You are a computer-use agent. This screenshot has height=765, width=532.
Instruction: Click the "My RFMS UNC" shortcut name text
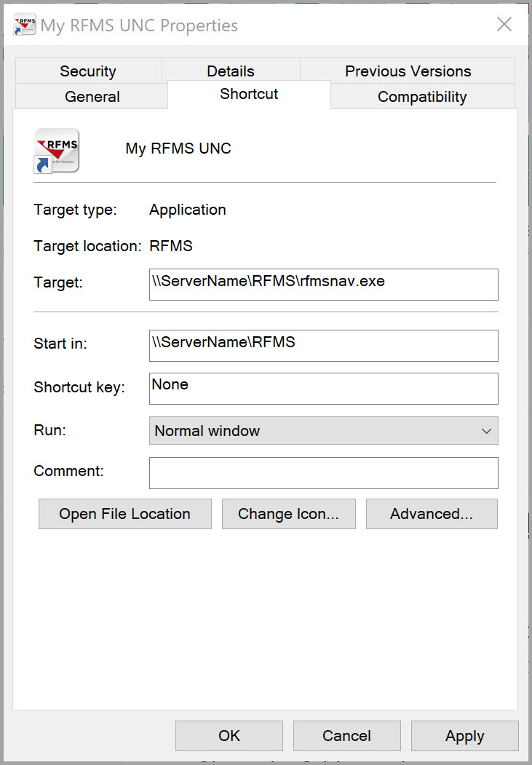(178, 148)
